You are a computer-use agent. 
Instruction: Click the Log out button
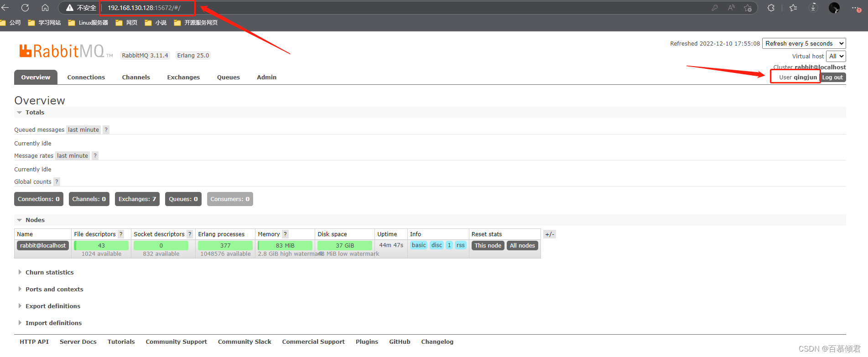(832, 78)
